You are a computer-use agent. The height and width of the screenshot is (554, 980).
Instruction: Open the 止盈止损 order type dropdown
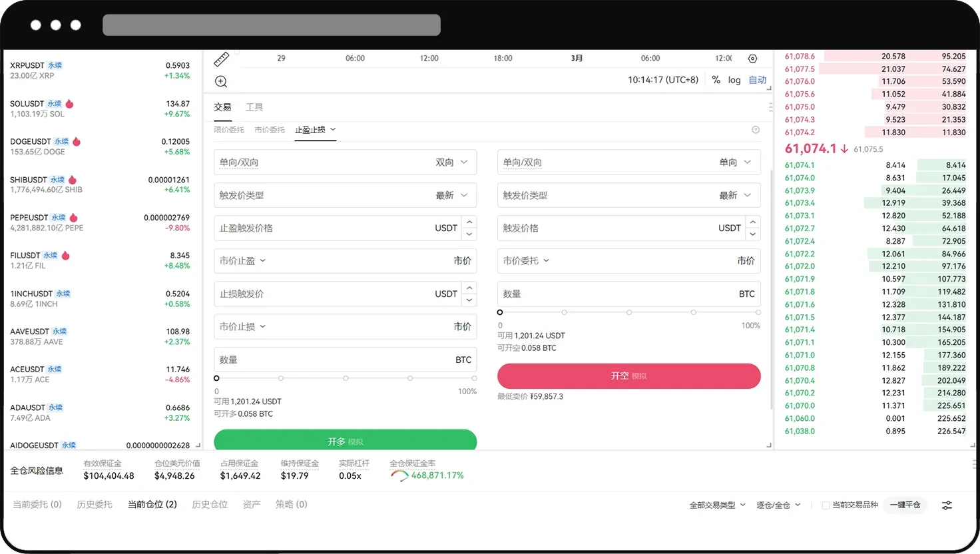click(x=316, y=130)
